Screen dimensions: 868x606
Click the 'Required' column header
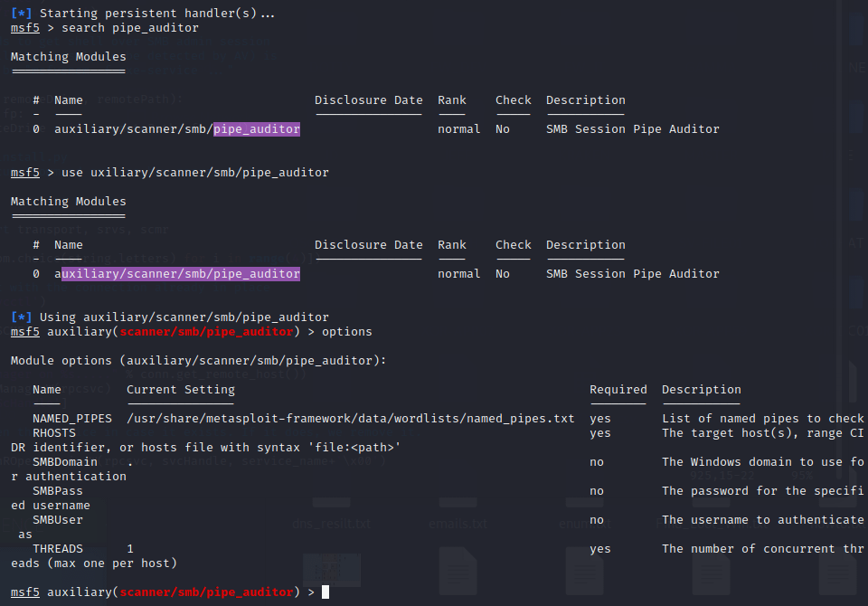click(618, 390)
